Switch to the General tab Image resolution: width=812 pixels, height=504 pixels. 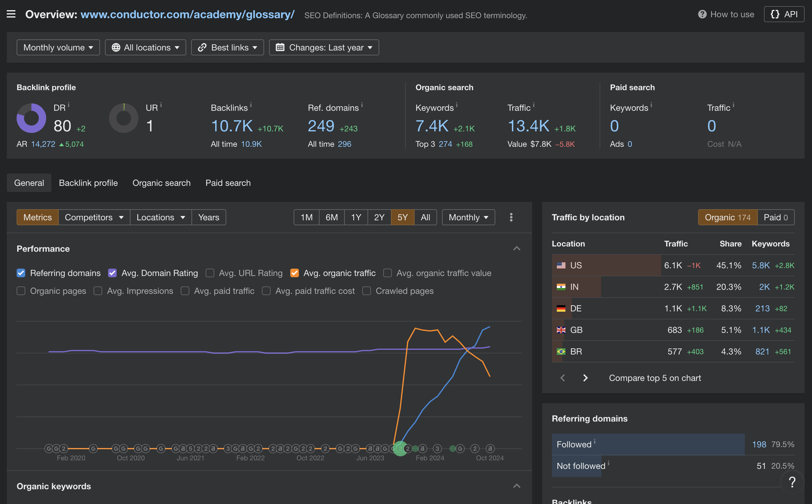click(x=29, y=183)
